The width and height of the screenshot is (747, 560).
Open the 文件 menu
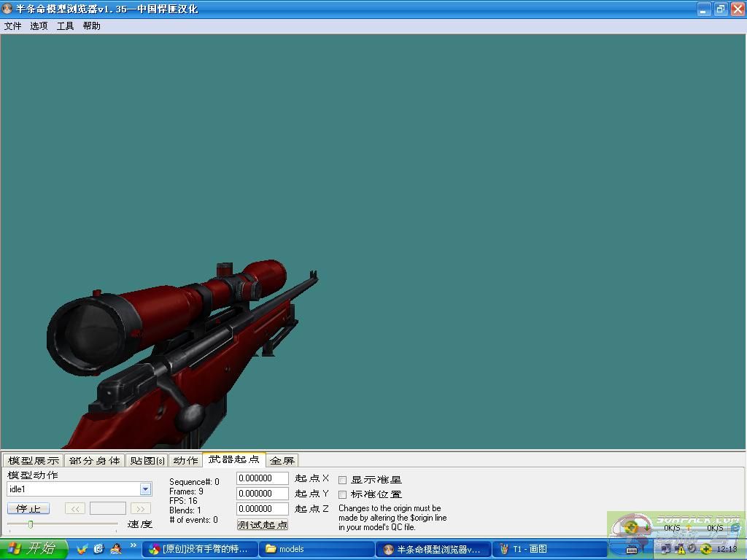[x=12, y=26]
